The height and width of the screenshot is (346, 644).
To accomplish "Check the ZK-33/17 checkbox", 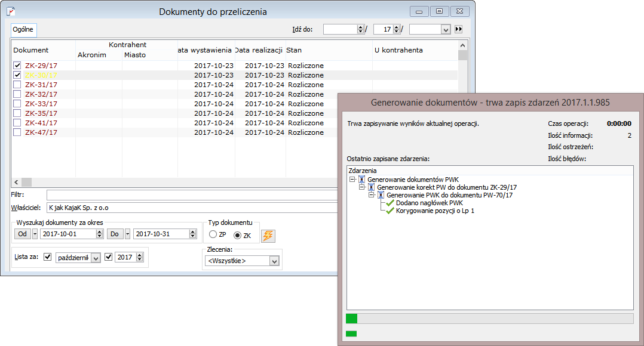I will coord(17,104).
